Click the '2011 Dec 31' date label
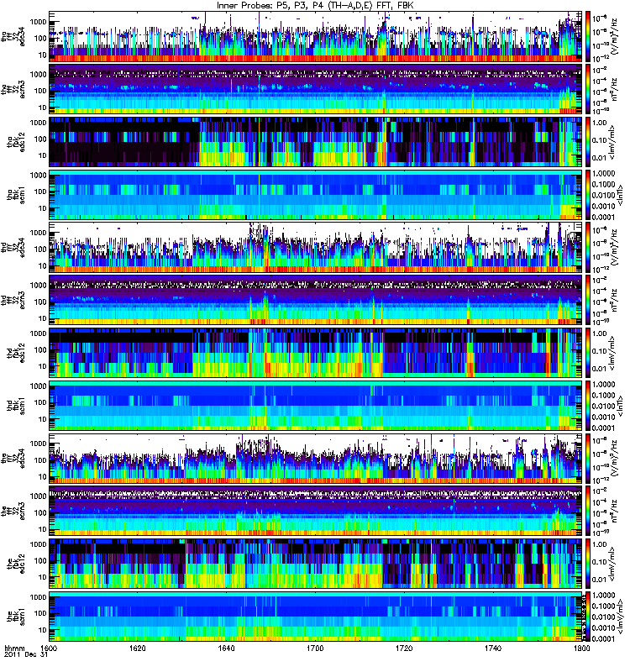Viewport: 630px width, 672px height. [x=26, y=655]
